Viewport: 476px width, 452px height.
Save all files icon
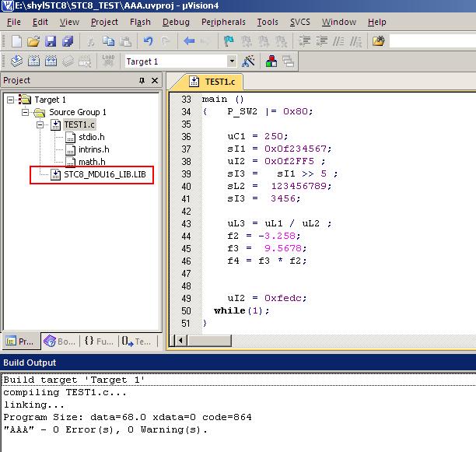pos(68,41)
